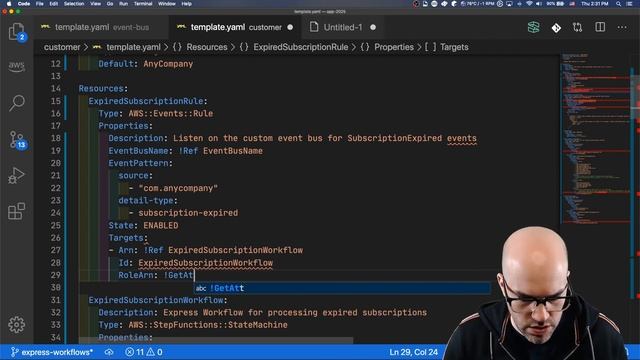Click the macOS menu bar clock

(595, 4)
